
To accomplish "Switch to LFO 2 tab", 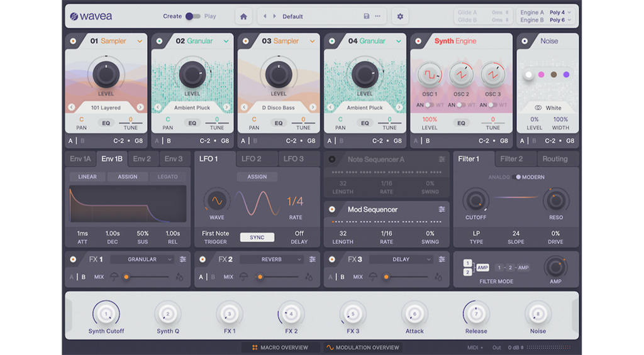I will point(252,159).
